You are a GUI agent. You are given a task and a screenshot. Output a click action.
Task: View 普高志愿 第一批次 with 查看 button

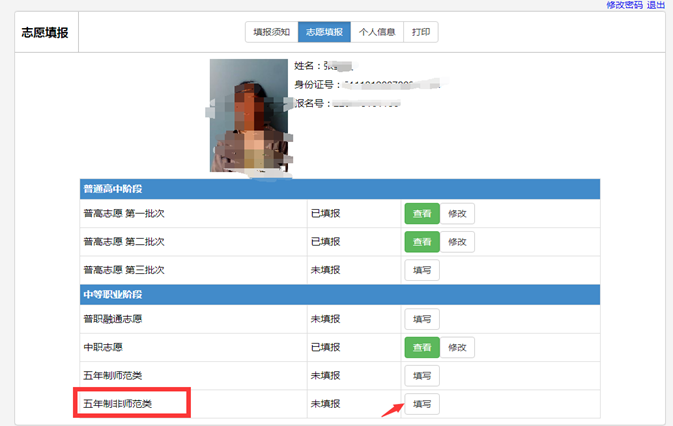[x=421, y=213]
